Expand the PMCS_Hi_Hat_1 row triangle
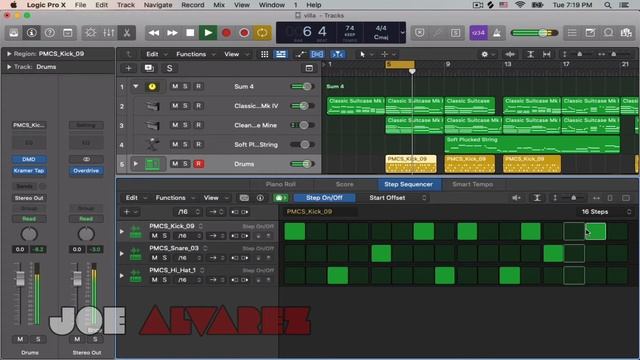The image size is (640, 360). [x=122, y=276]
